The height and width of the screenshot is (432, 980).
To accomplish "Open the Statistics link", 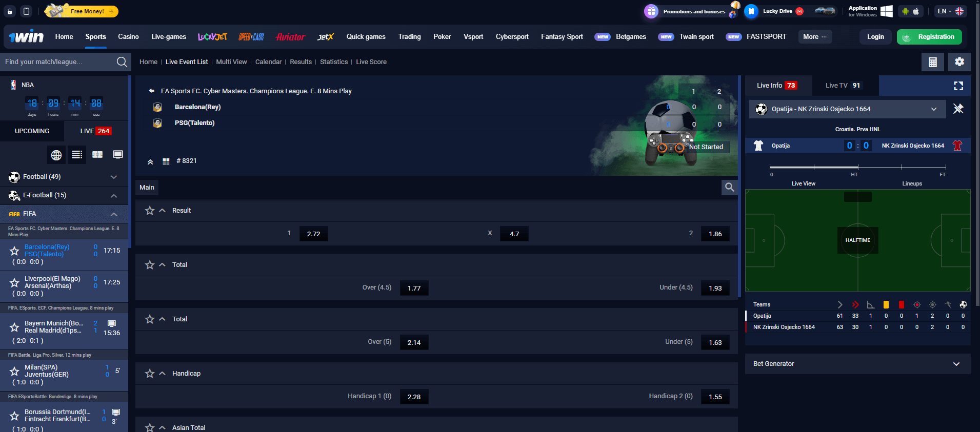I will 334,62.
